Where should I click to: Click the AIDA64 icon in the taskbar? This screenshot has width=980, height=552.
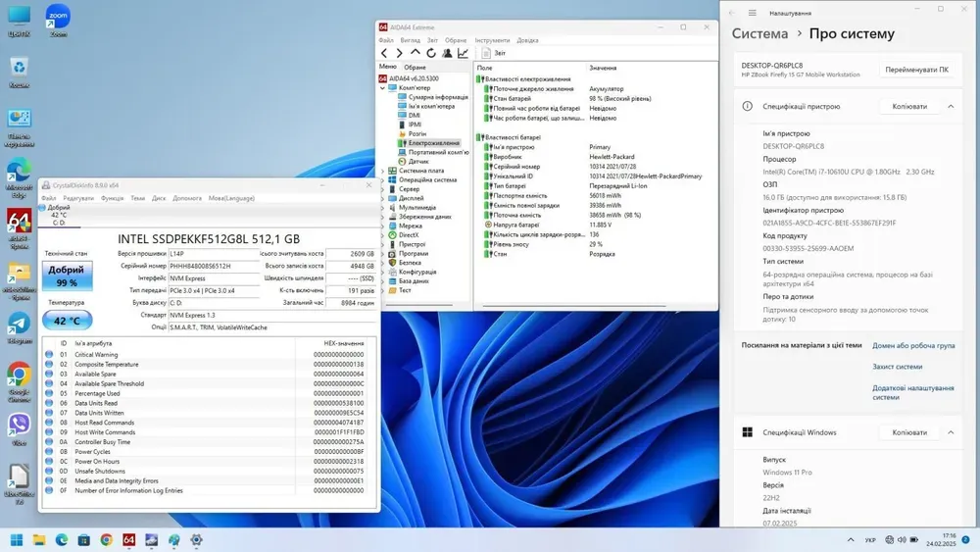coord(129,540)
